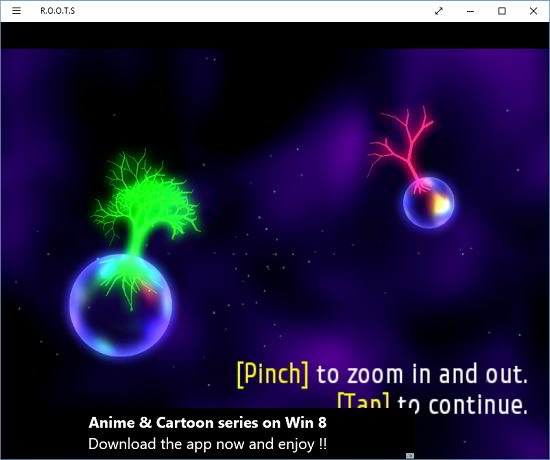550x460 pixels.
Task: Minimize the R.O.O.T.S window
Action: 470,11
